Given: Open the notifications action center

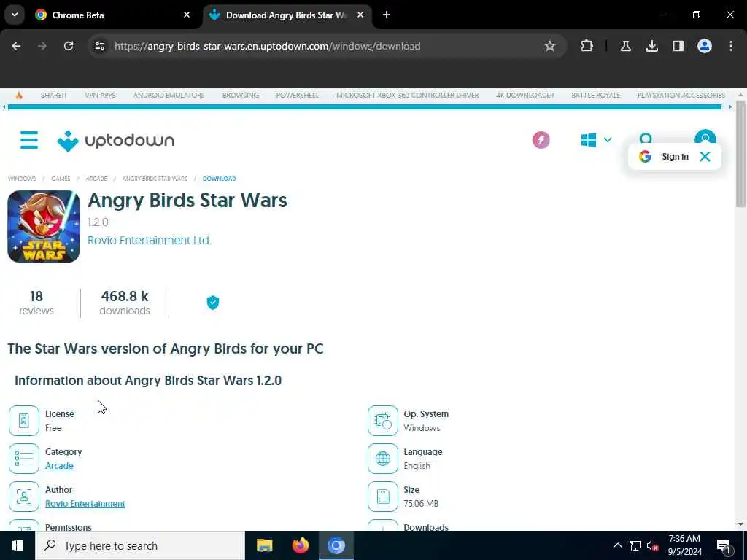Looking at the screenshot, I should pyautogui.click(x=724, y=545).
